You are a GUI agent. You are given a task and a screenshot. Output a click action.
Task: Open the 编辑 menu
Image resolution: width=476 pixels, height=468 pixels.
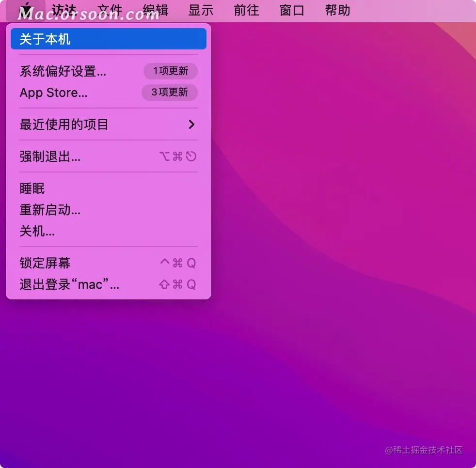point(155,10)
